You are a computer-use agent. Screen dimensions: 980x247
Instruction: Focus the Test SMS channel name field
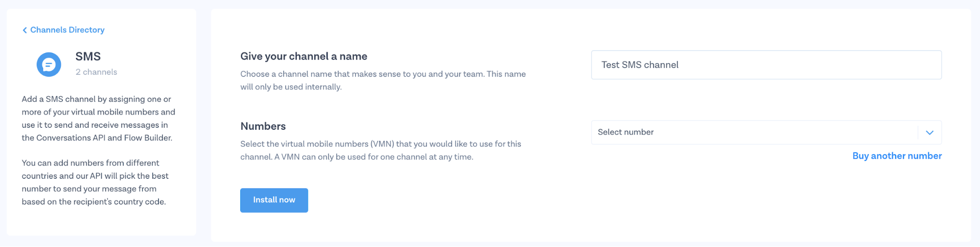(x=766, y=65)
